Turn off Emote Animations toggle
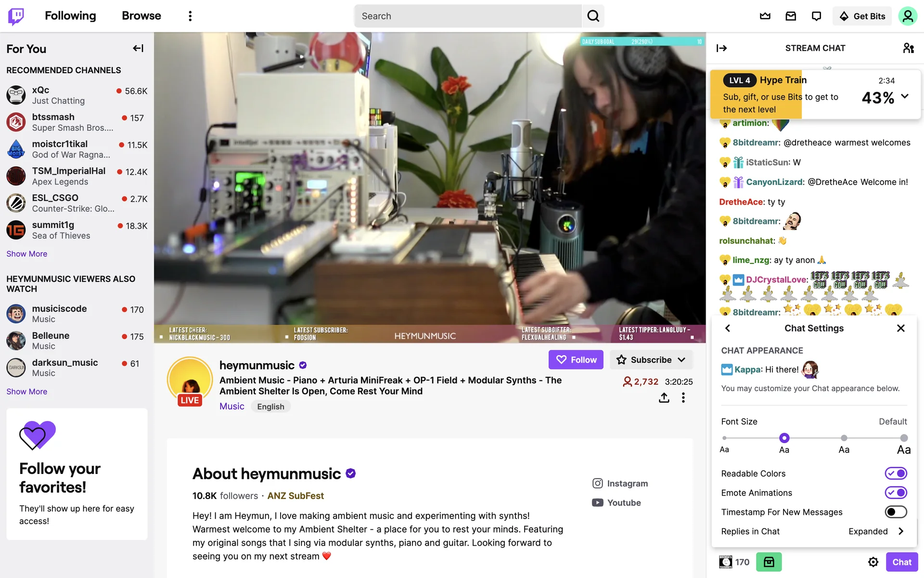Viewport: 924px width, 578px height. (x=896, y=493)
